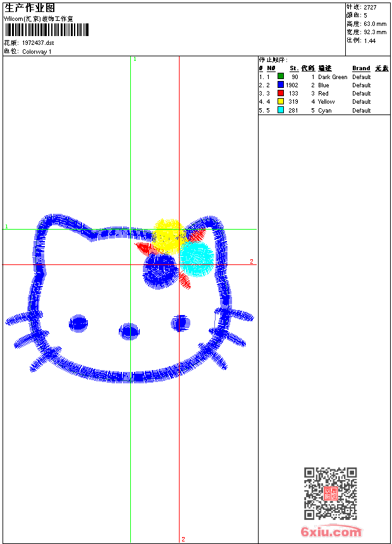Viewport: 392px width, 544px height.
Task: Click the '描述' column header
Action: pyautogui.click(x=325, y=68)
